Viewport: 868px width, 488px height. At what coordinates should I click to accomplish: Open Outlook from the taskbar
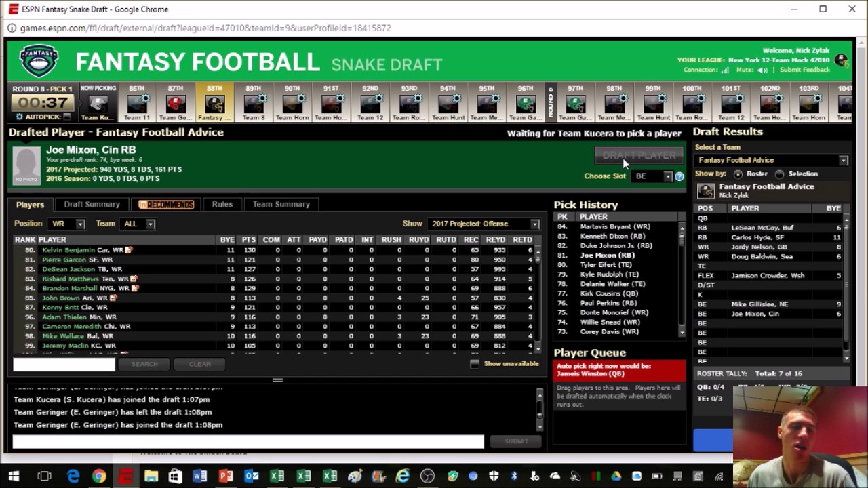252,476
